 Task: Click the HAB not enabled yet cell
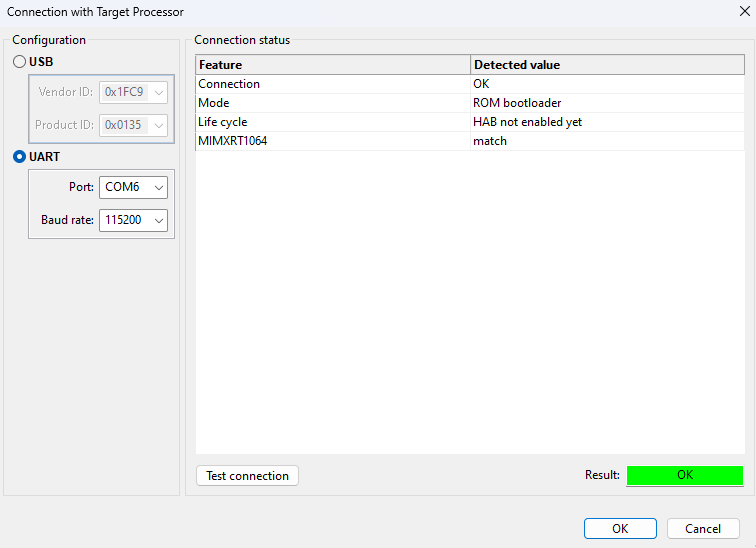pyautogui.click(x=527, y=122)
